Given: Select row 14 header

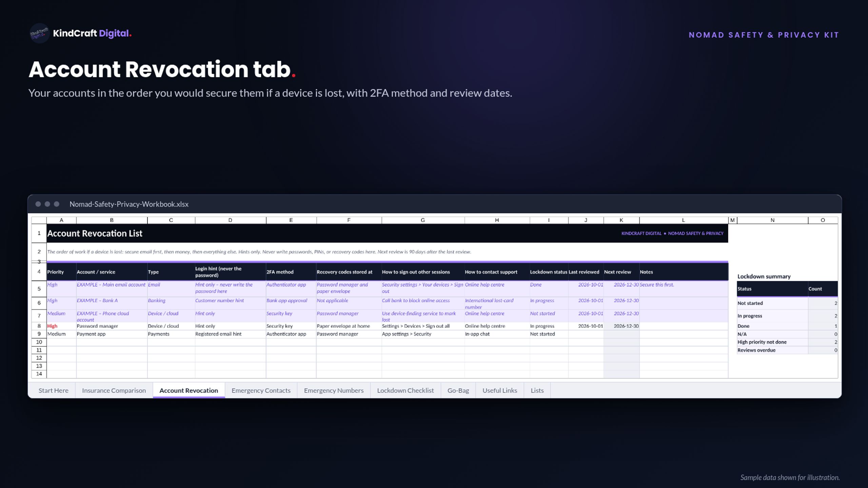Looking at the screenshot, I should (39, 374).
